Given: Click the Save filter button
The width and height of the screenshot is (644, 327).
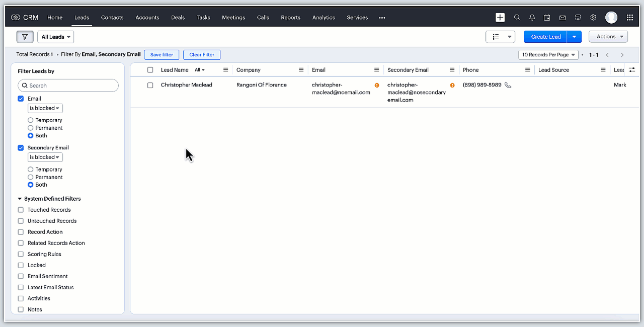Looking at the screenshot, I should pos(162,55).
